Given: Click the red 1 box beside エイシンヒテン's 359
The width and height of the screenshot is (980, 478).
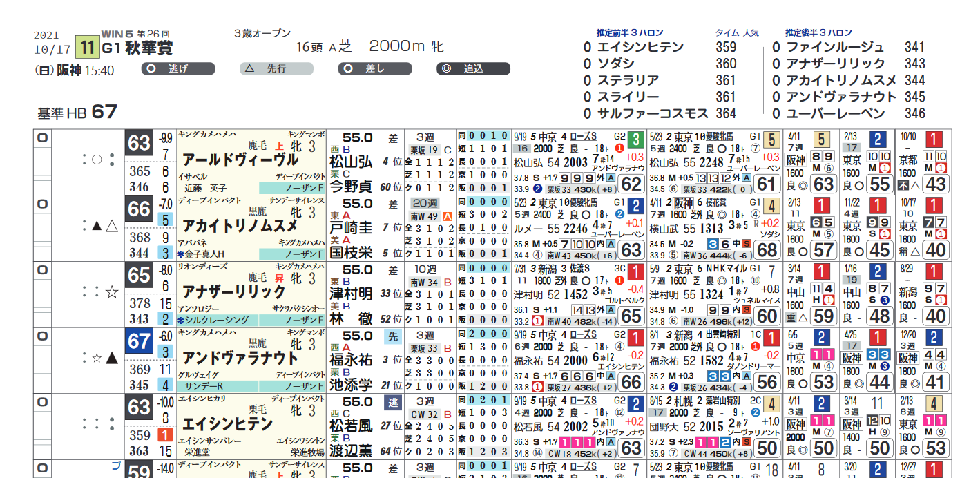Looking at the screenshot, I should (166, 436).
